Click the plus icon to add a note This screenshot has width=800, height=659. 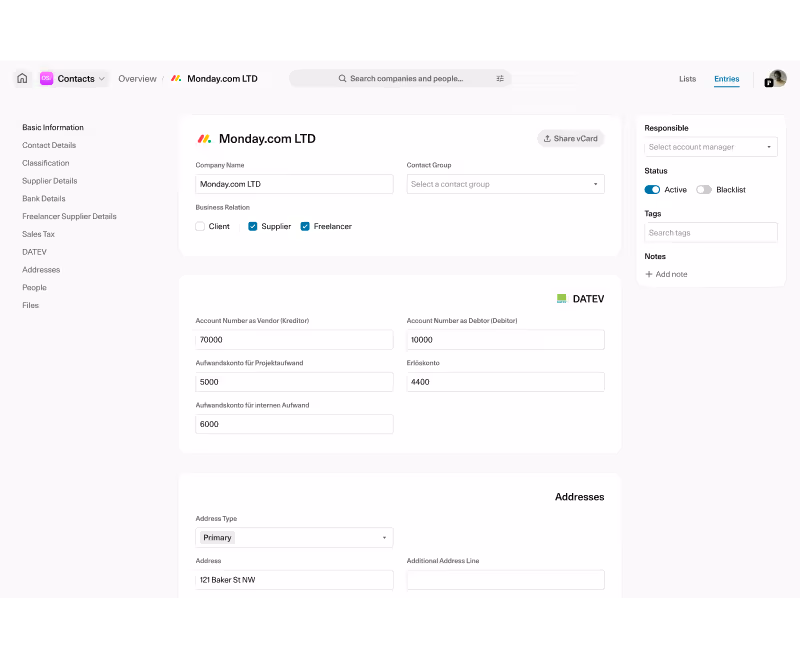(x=651, y=274)
